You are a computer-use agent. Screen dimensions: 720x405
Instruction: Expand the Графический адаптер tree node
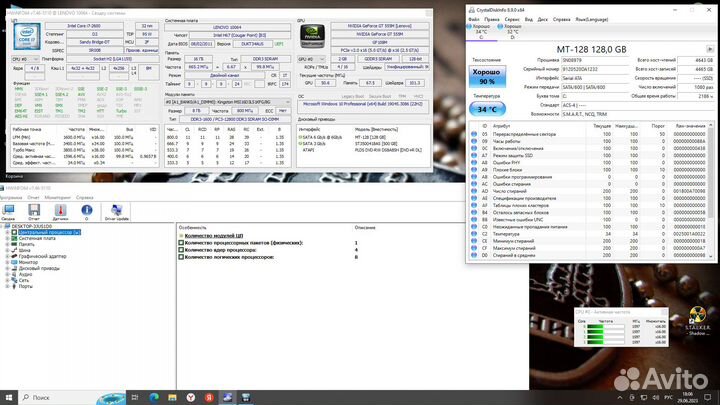(x=7, y=256)
